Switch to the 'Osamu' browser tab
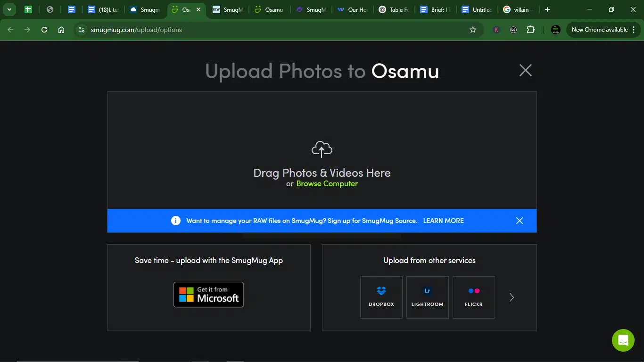This screenshot has width=644, height=362. click(x=269, y=9)
